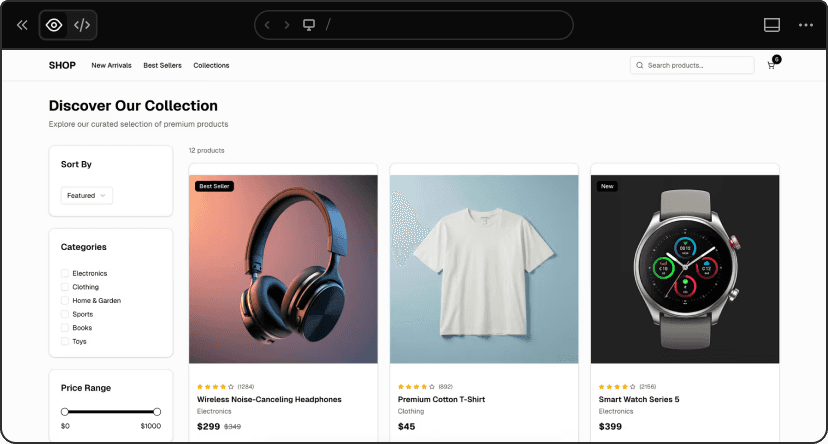Click the browser forward arrow
The height and width of the screenshot is (444, 828).
point(287,25)
